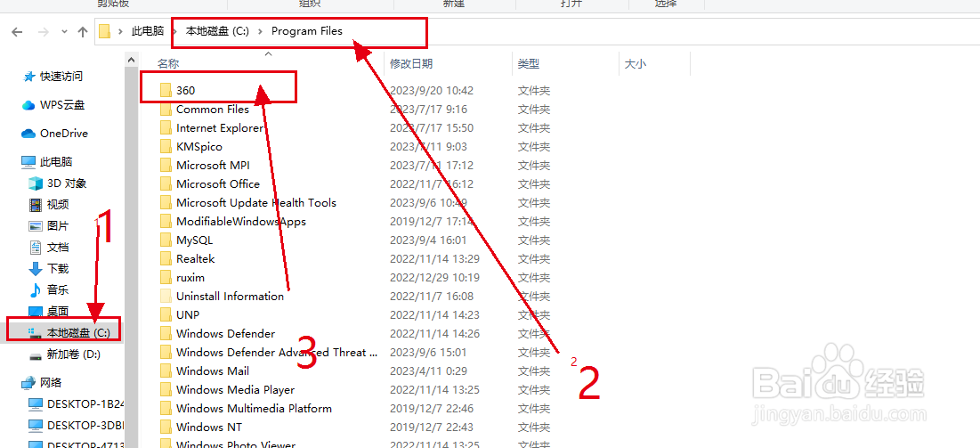Screen dimensions: 980x448
Task: Click the navigation pane scroll-up arrow
Action: (131, 60)
